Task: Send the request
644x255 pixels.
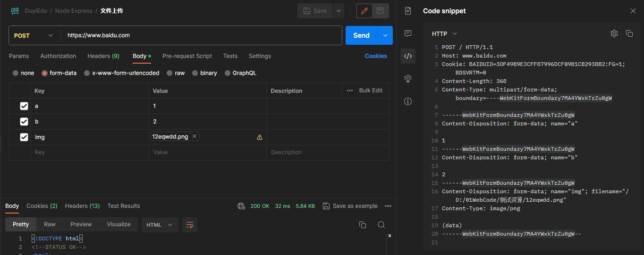Action: click(361, 35)
